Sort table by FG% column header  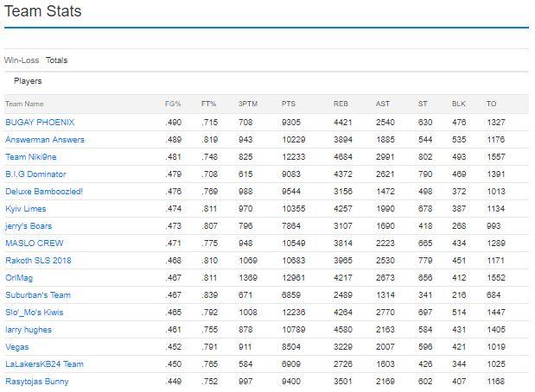(x=173, y=104)
